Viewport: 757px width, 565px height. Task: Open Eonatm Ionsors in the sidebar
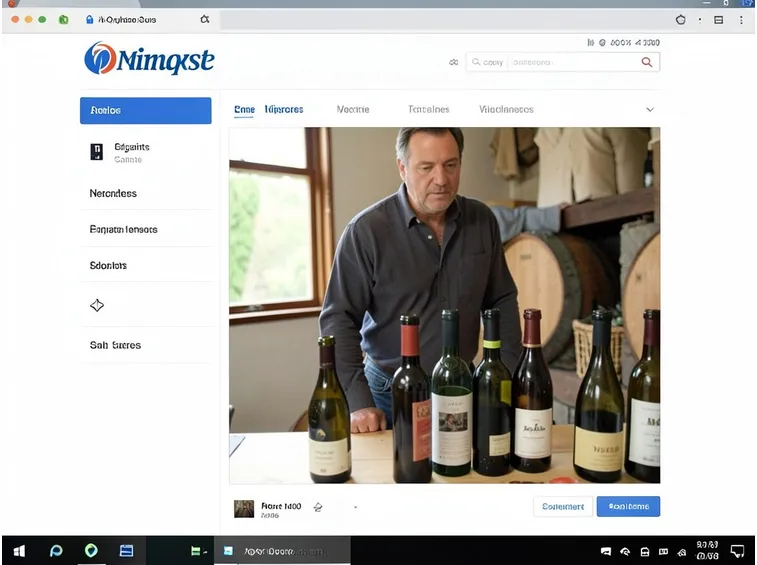[x=124, y=229]
